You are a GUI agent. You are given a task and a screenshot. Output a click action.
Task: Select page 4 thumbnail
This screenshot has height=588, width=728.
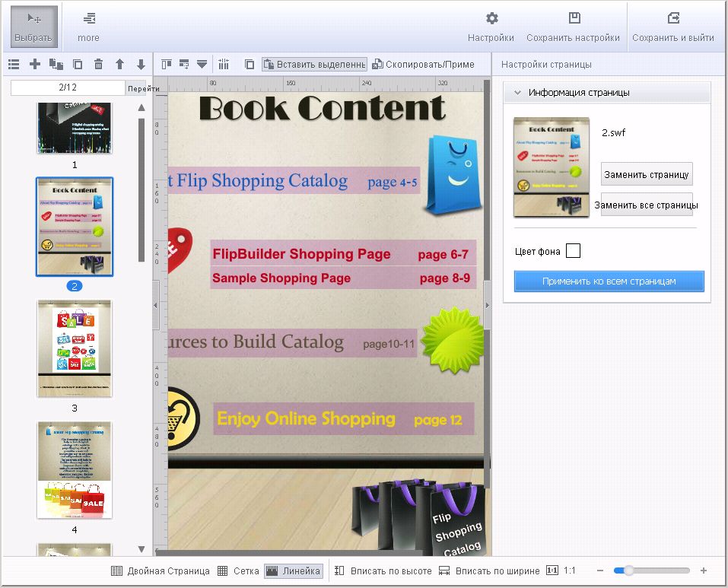pos(75,470)
